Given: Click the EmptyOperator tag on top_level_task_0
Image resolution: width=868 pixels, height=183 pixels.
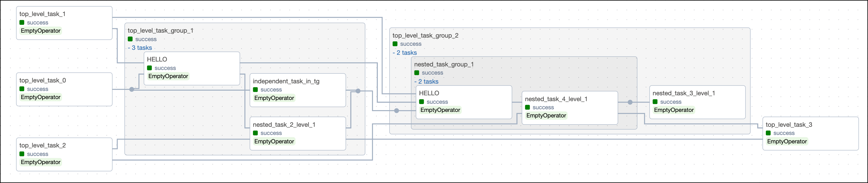Looking at the screenshot, I should [41, 97].
